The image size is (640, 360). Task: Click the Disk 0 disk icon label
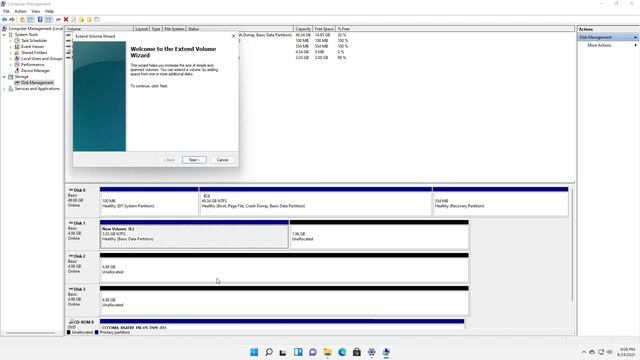77,190
